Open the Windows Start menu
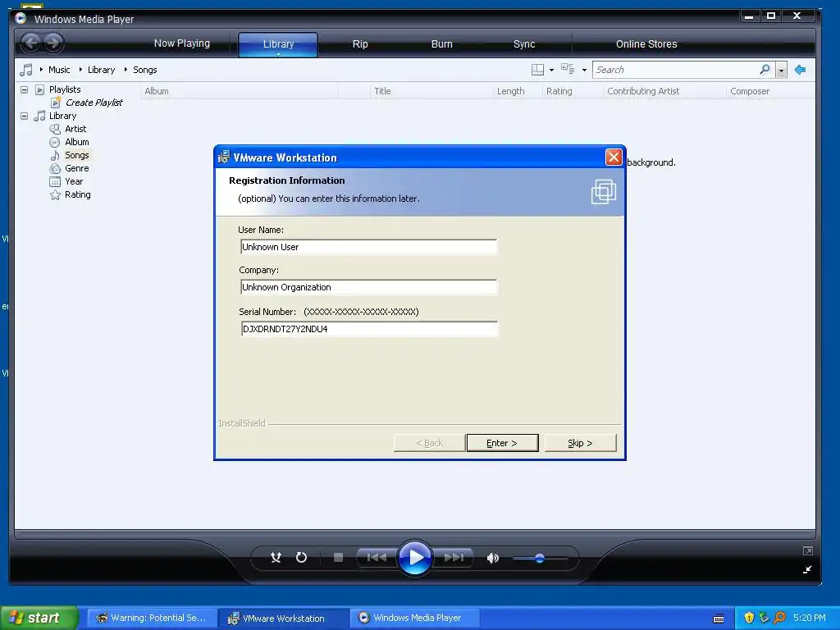Viewport: 840px width, 630px height. pos(39,618)
